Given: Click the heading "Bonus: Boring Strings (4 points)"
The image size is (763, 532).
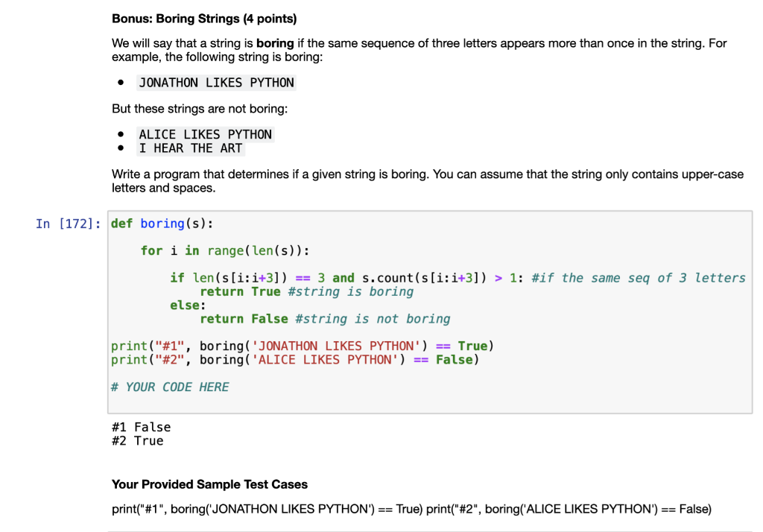Looking at the screenshot, I should (204, 19).
